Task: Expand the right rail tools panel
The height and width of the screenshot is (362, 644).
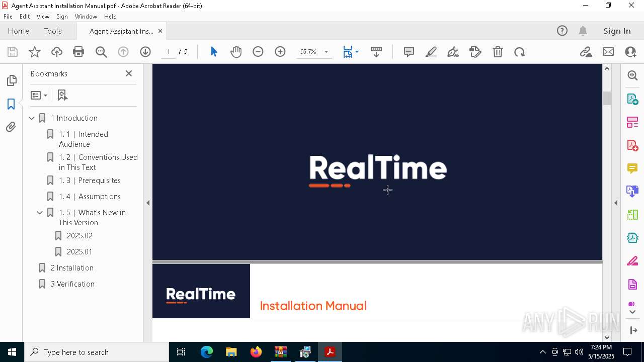Action: (633, 330)
